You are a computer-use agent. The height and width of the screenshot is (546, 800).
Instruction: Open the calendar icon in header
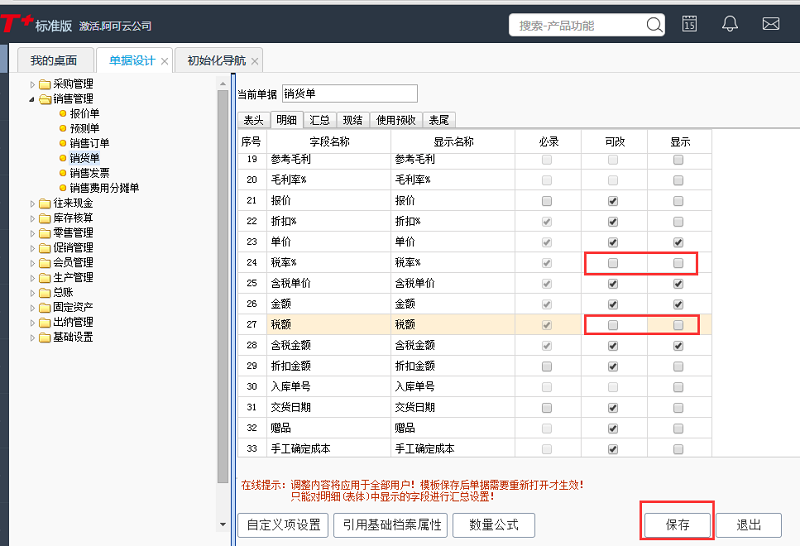pyautogui.click(x=689, y=23)
